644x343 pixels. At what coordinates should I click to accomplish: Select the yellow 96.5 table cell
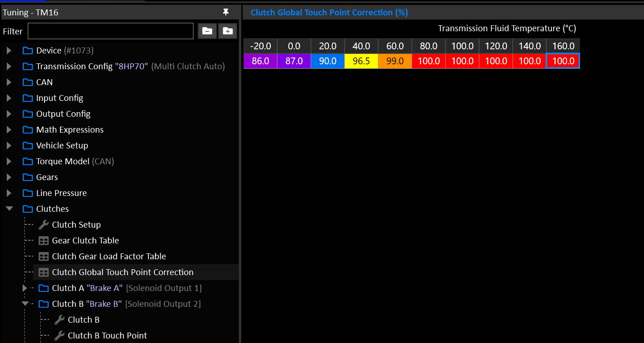point(361,61)
